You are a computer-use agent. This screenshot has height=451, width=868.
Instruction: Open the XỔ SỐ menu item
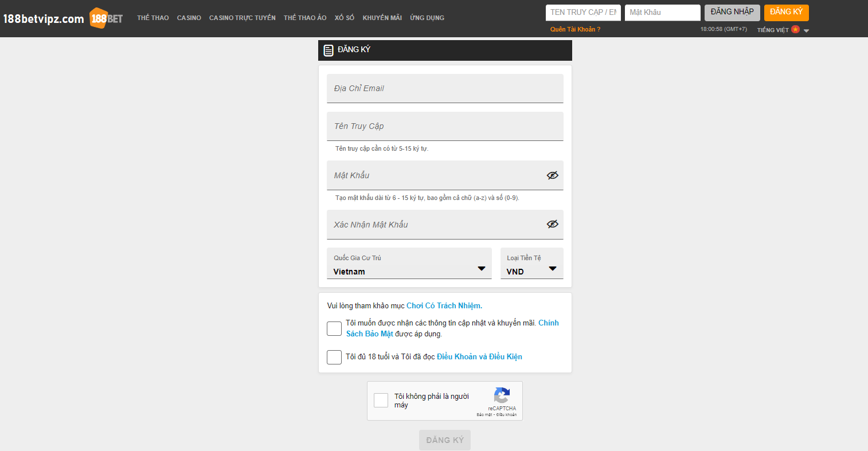pyautogui.click(x=345, y=18)
